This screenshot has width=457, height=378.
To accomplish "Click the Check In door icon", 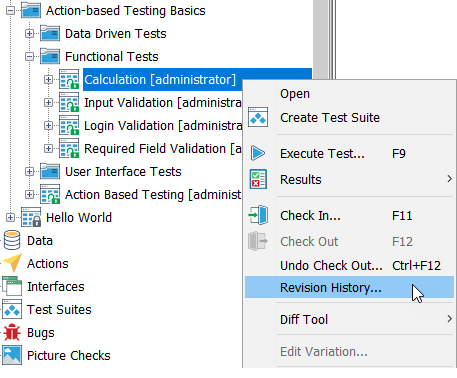I will [258, 215].
